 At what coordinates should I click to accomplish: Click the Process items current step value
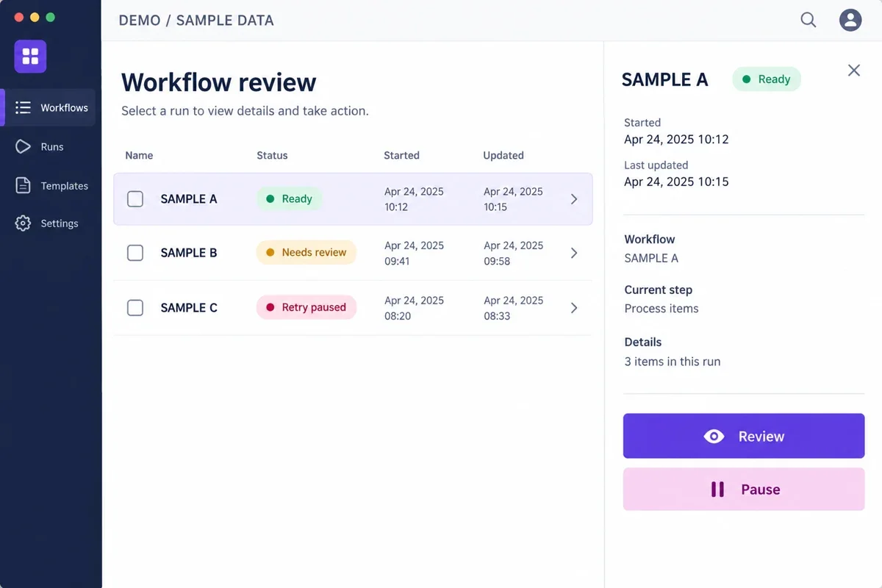[661, 309]
